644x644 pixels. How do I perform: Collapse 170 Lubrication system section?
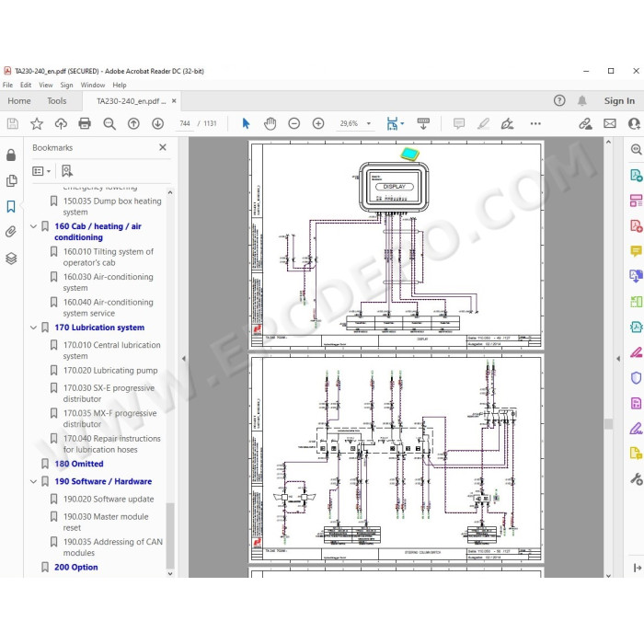(34, 328)
